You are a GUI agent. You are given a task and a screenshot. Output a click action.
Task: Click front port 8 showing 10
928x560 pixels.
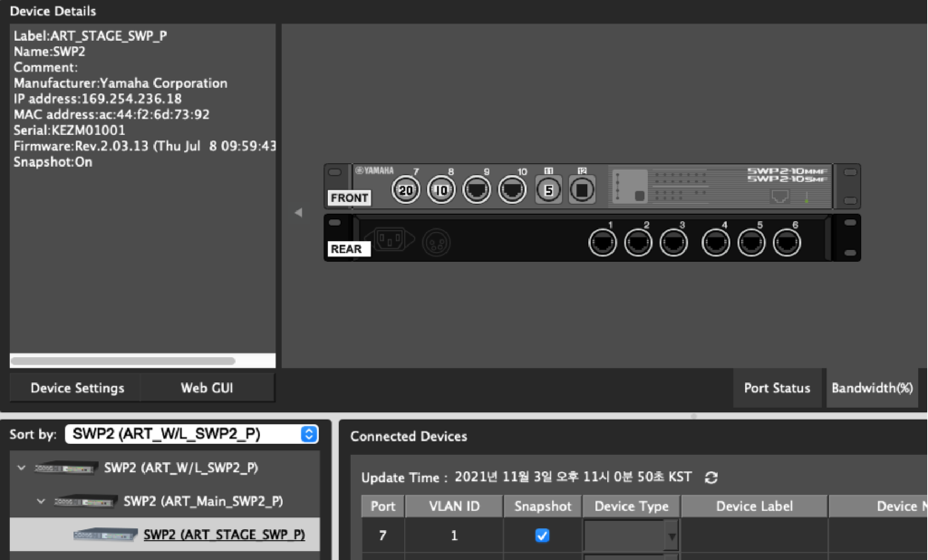pyautogui.click(x=441, y=190)
